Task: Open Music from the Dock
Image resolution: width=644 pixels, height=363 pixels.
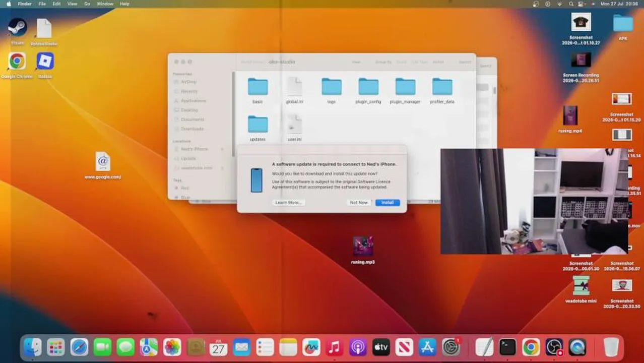Action: tap(335, 347)
